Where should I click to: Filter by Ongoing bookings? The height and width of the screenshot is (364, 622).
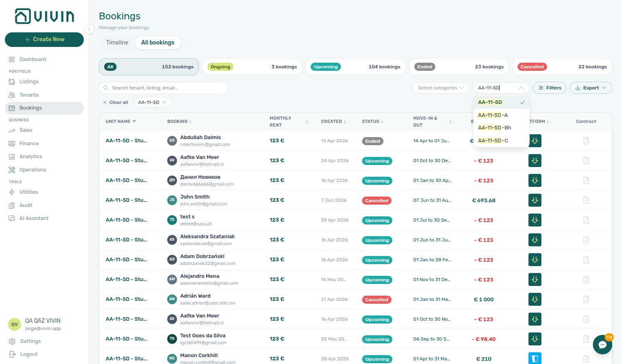[x=252, y=67]
